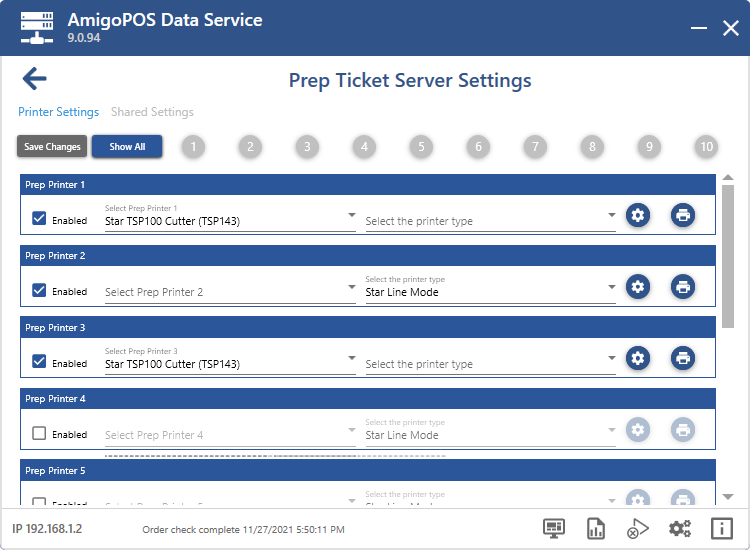Open the Select Prep Printer 4 dropdown

click(x=230, y=432)
